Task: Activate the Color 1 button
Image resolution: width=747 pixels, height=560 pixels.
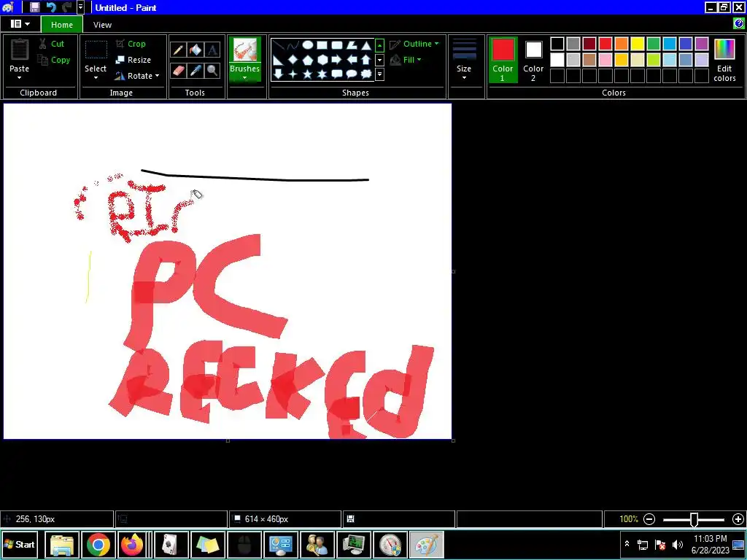Action: [x=503, y=60]
